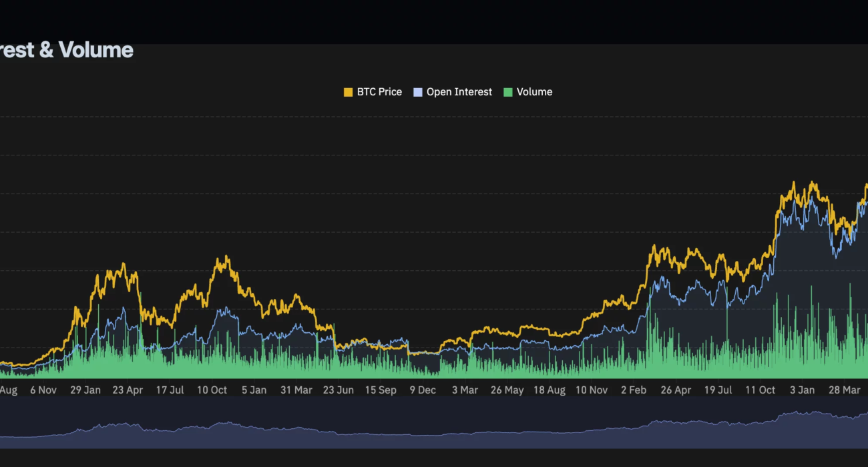Toggle the Volume series legend text

[534, 92]
